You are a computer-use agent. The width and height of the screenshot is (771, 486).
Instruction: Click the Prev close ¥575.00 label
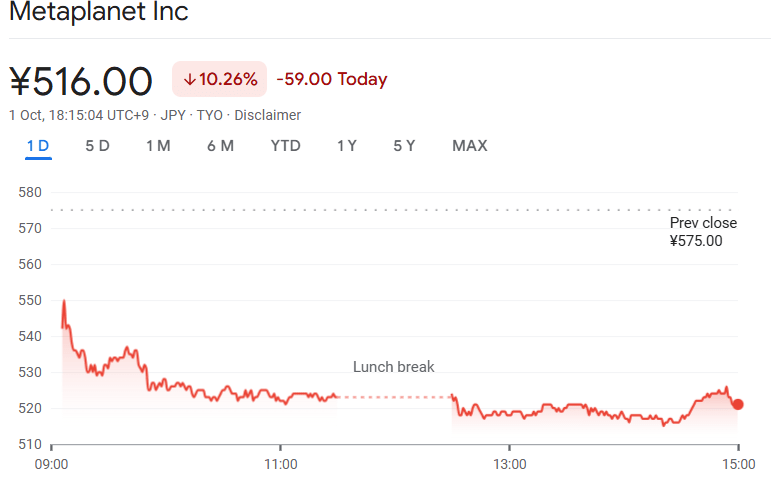[x=702, y=232]
